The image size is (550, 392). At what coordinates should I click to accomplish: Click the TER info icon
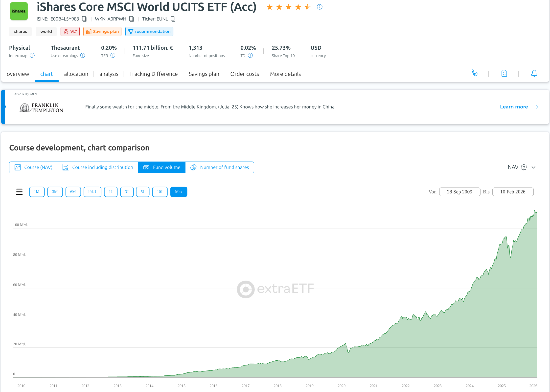point(113,56)
